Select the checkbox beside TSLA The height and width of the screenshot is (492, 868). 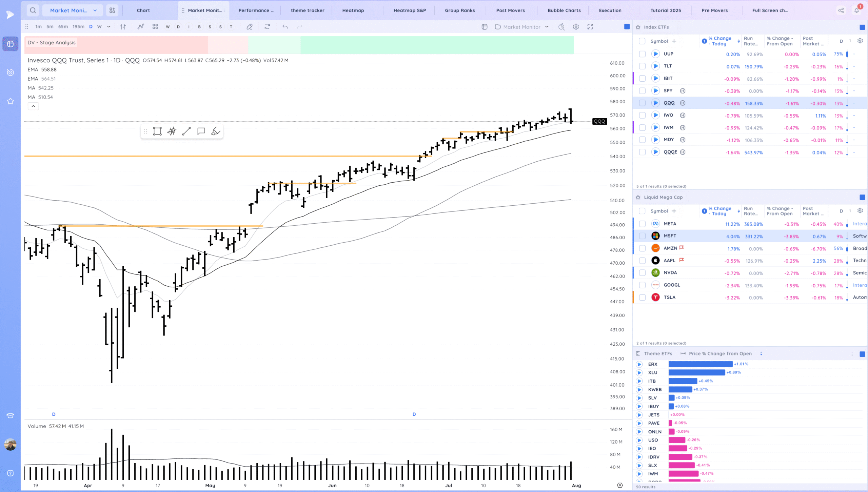[642, 297]
